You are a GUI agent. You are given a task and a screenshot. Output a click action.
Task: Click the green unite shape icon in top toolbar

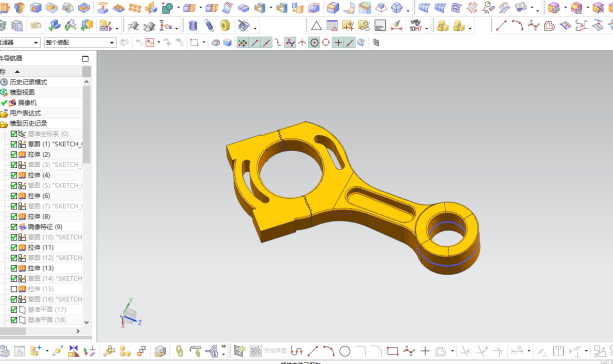[167, 8]
